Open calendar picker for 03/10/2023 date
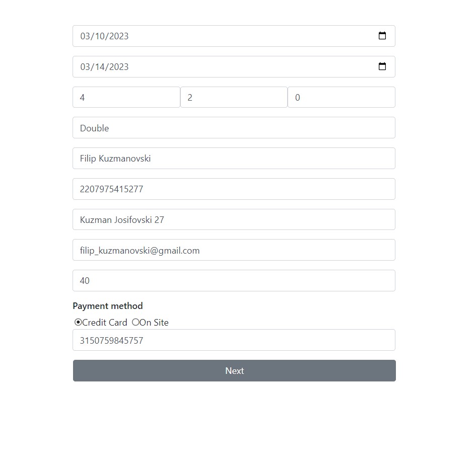This screenshot has height=467, width=476. 382,36
